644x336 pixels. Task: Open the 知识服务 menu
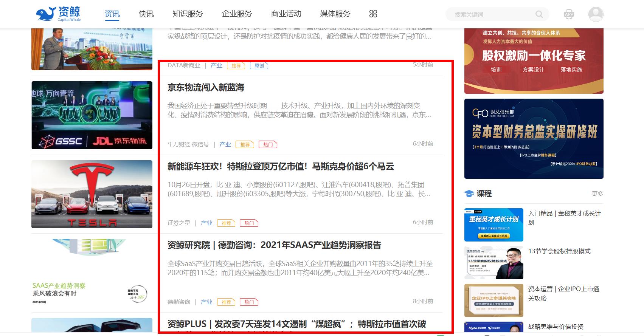point(188,14)
